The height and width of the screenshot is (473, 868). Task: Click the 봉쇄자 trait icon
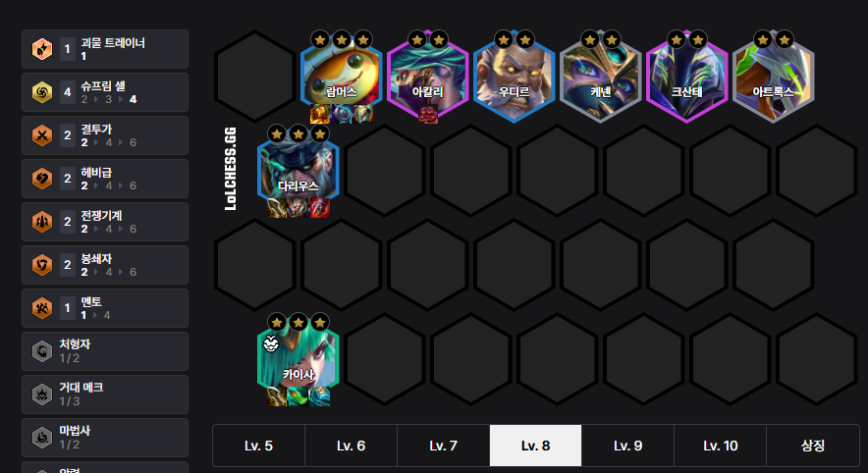pos(42,265)
